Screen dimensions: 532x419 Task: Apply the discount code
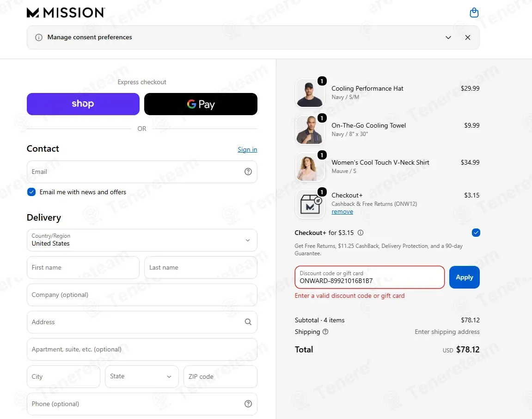pyautogui.click(x=464, y=277)
